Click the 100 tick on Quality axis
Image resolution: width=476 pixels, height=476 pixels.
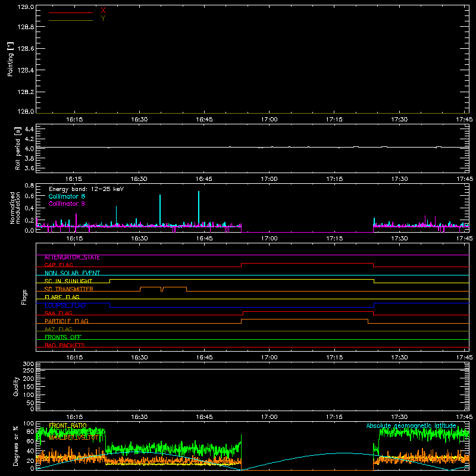click(x=28, y=394)
